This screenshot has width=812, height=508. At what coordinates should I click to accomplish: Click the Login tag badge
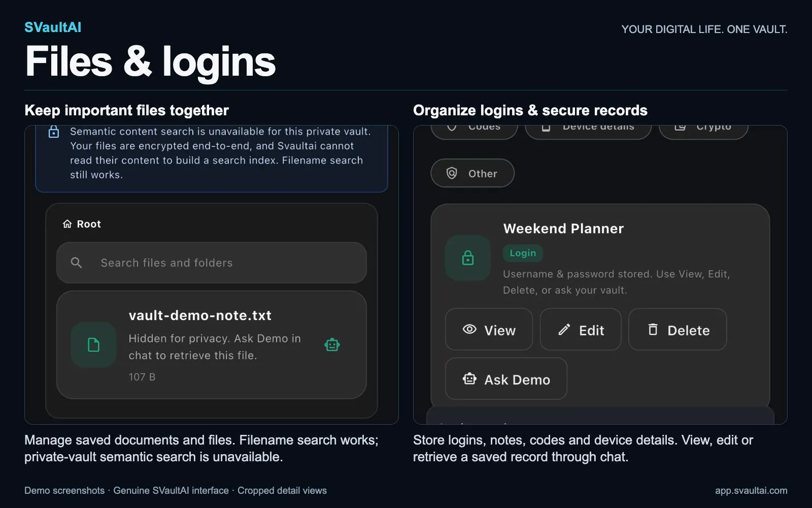pyautogui.click(x=523, y=253)
